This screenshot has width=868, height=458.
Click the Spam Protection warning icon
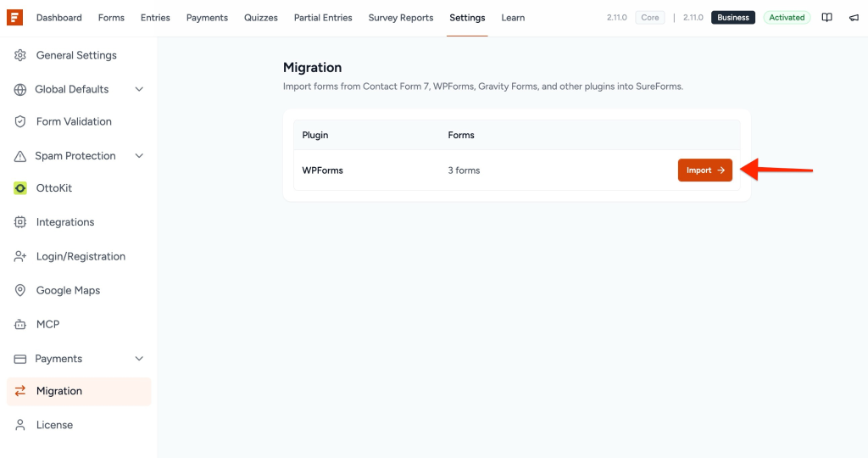(20, 156)
